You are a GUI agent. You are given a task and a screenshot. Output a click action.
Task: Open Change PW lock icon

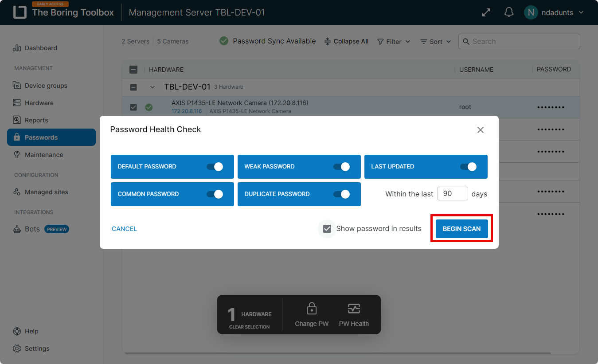point(312,309)
